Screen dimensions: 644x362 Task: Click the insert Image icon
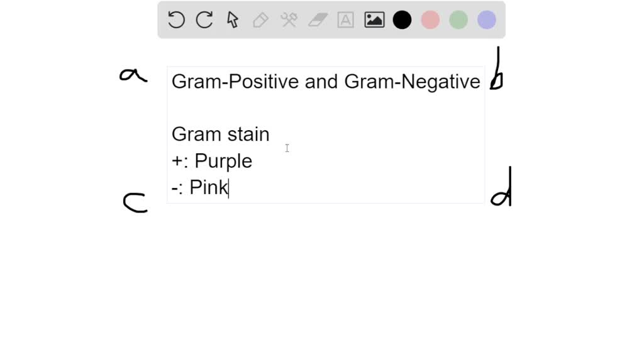(x=374, y=19)
